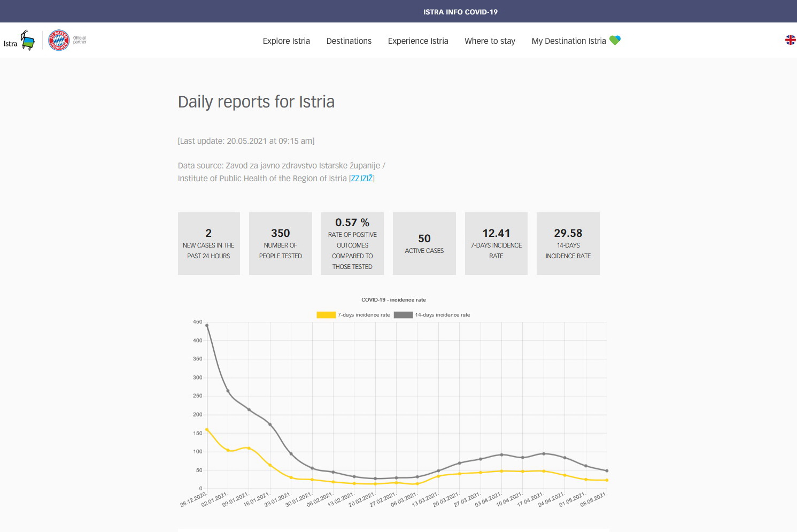
Task: Click the heart icon beside My Destination Istria
Action: (x=615, y=40)
